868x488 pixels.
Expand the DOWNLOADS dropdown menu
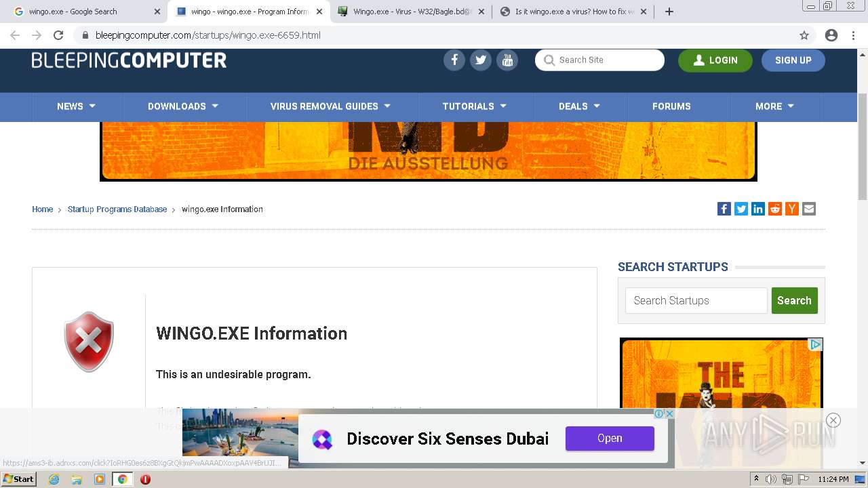[x=183, y=106]
